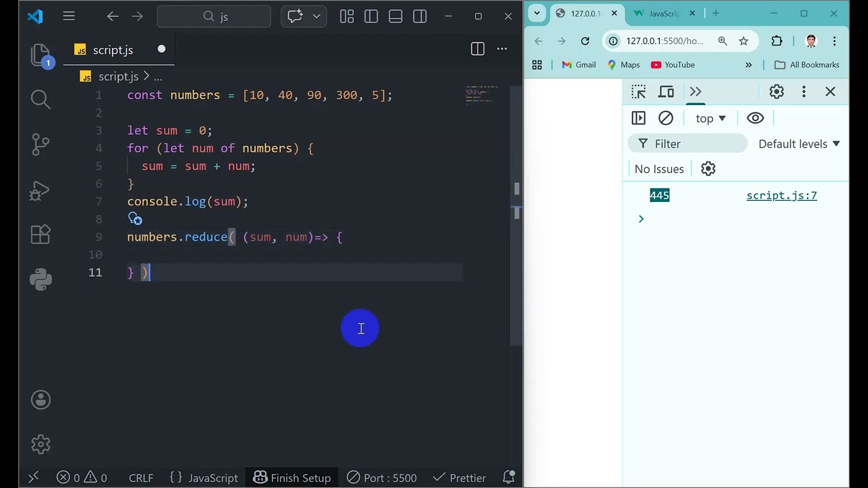Open a new Chrome tab
Image resolution: width=868 pixels, height=488 pixels.
coord(715,13)
